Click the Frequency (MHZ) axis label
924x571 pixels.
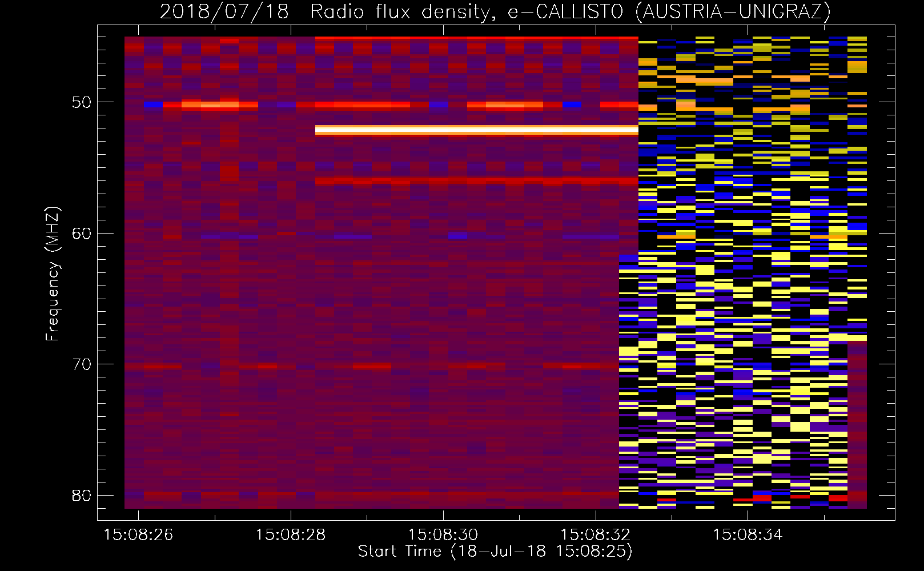53,274
